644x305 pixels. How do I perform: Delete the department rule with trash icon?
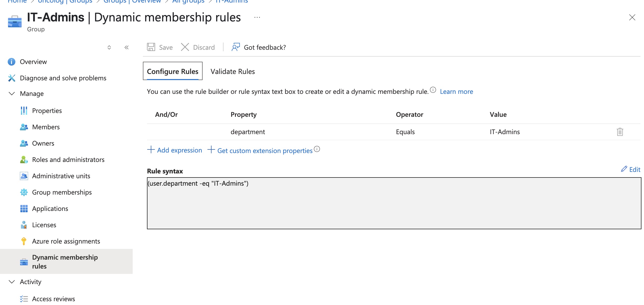click(620, 132)
